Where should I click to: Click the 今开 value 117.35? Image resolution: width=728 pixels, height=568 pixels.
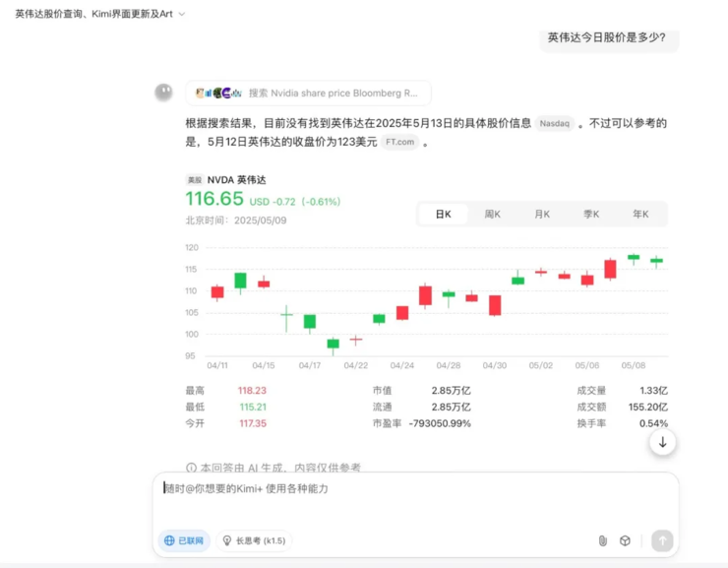pyautogui.click(x=253, y=423)
